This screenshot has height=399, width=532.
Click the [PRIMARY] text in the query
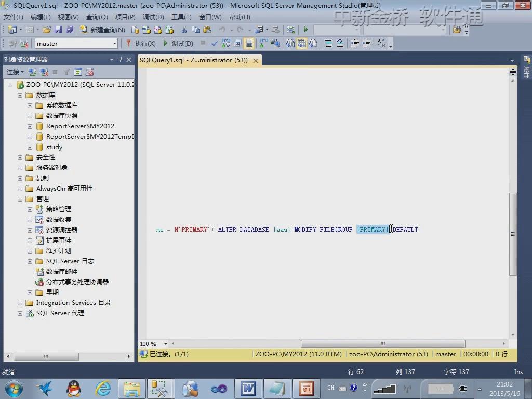pyautogui.click(x=373, y=230)
